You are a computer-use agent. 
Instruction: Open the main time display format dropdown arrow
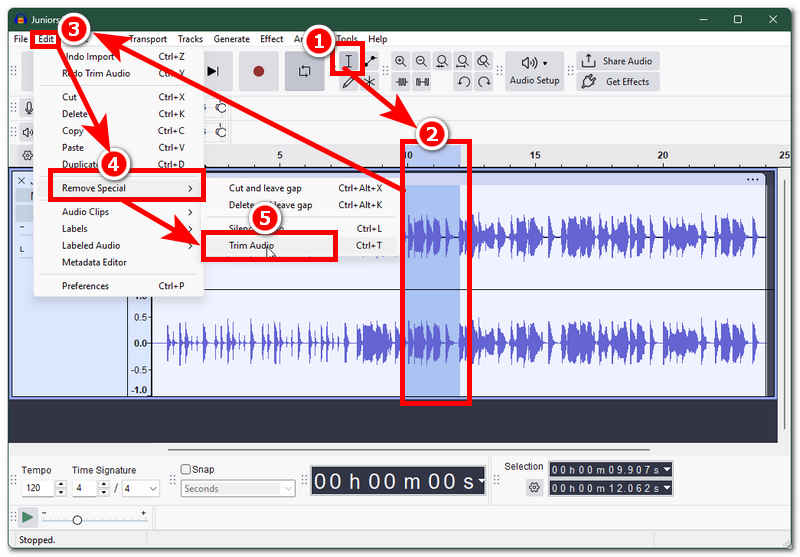(x=481, y=480)
